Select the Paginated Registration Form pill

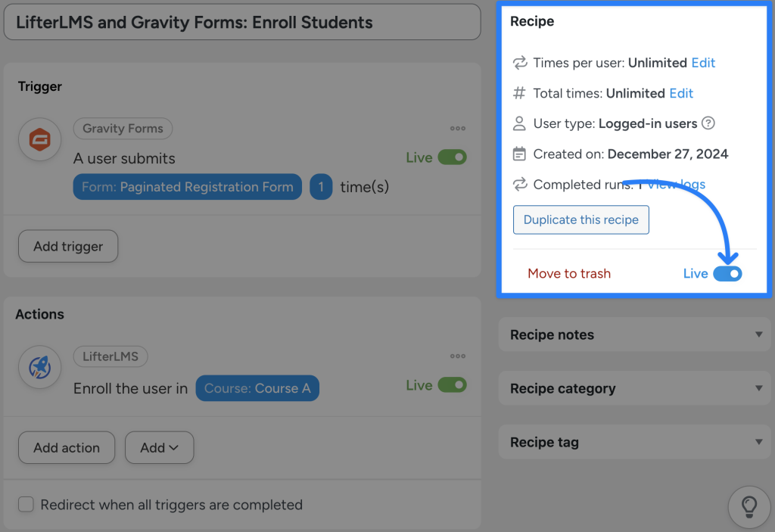click(187, 186)
